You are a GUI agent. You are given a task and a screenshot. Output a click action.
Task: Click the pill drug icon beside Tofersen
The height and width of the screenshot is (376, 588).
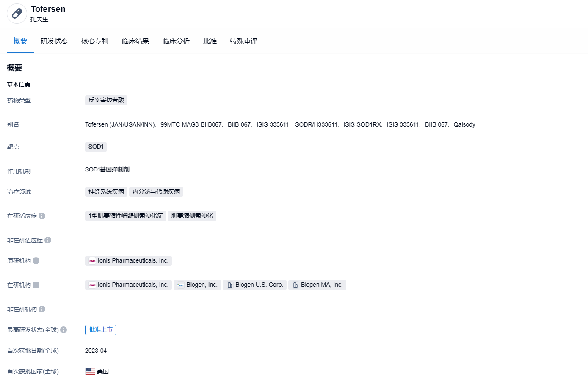17,14
